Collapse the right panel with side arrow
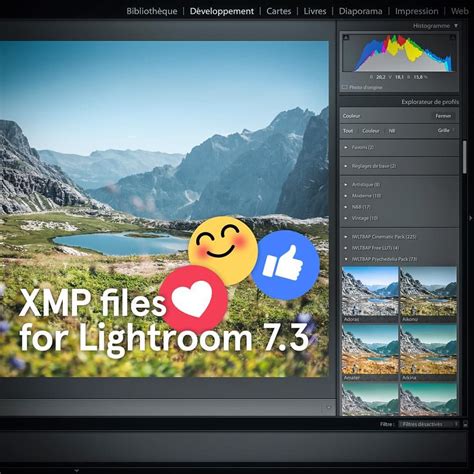Image resolution: width=474 pixels, height=474 pixels. point(470,218)
